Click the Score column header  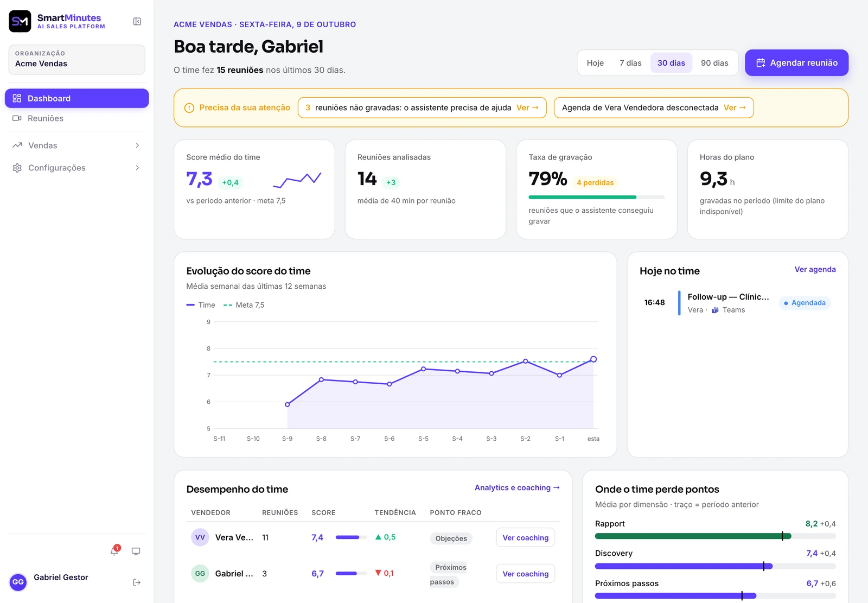323,512
